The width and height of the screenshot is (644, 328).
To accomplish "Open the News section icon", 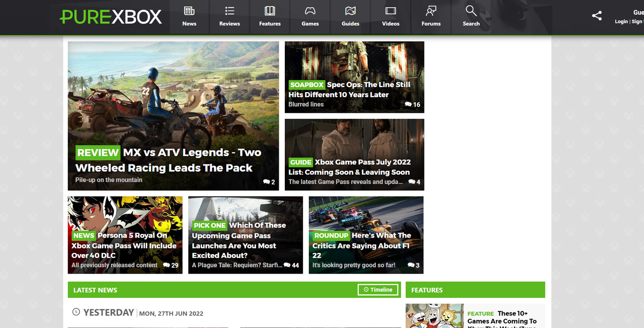I will (189, 11).
